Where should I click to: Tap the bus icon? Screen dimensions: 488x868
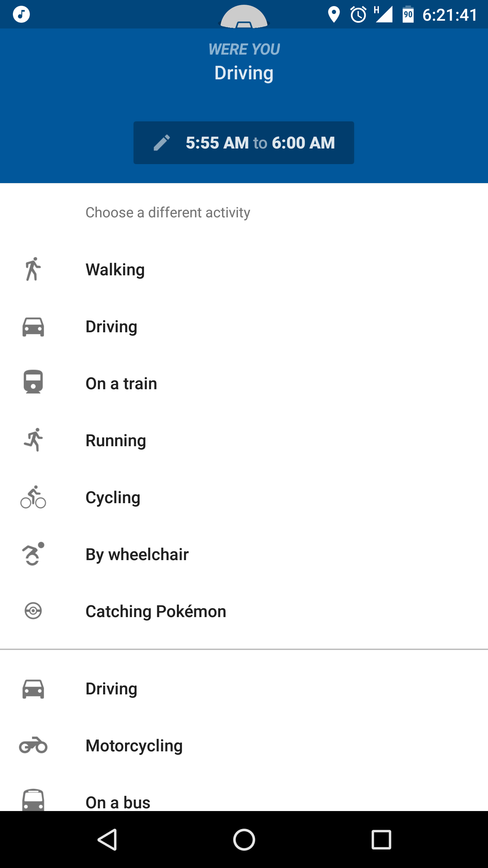click(33, 800)
